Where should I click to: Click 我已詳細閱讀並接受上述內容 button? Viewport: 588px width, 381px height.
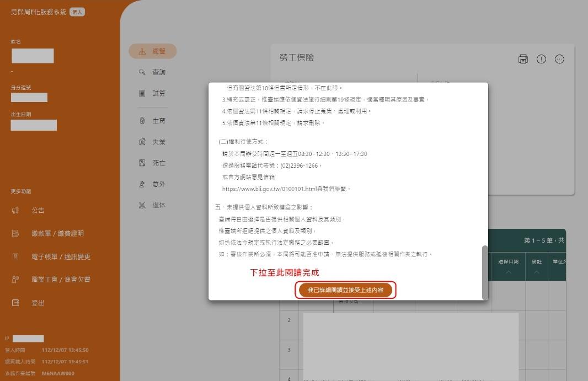[345, 290]
